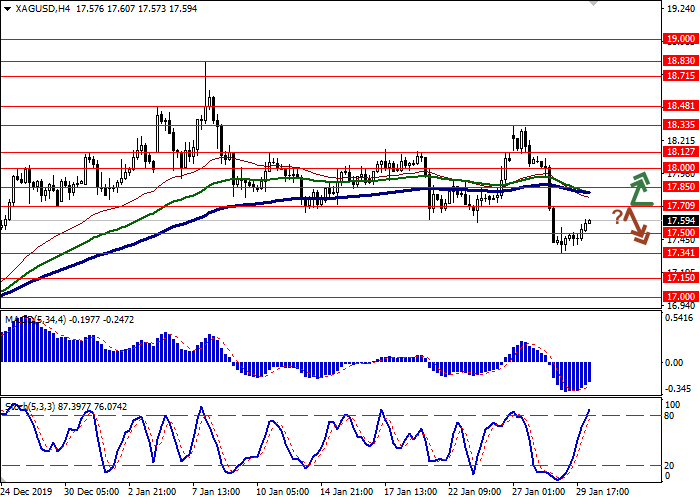Select the 18.127 price level label
This screenshot has width=700, height=500.
coord(679,153)
